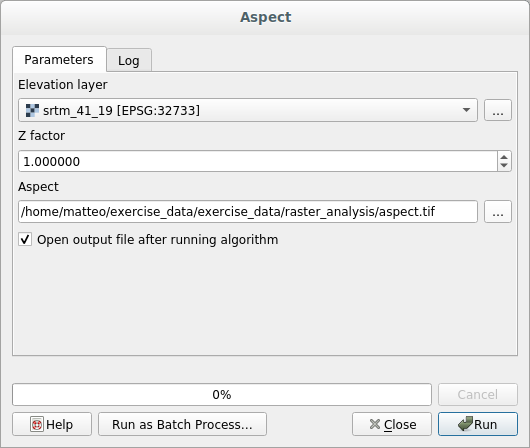Uncheck Open output file after running algorithm
The height and width of the screenshot is (448, 530).
click(25, 239)
